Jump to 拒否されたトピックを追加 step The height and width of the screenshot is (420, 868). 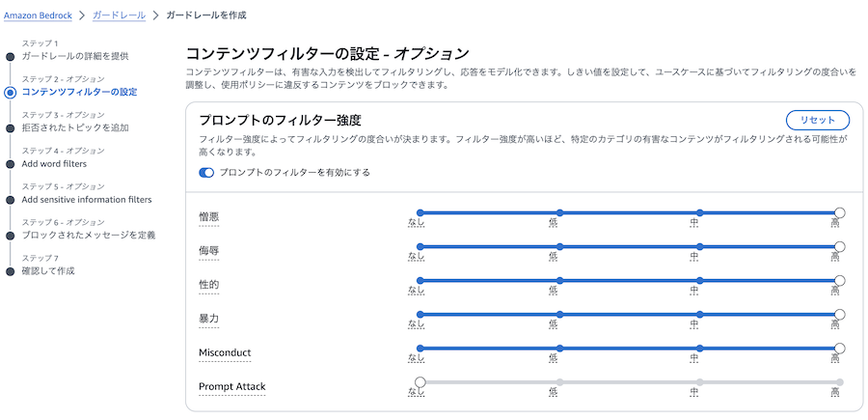(74, 127)
